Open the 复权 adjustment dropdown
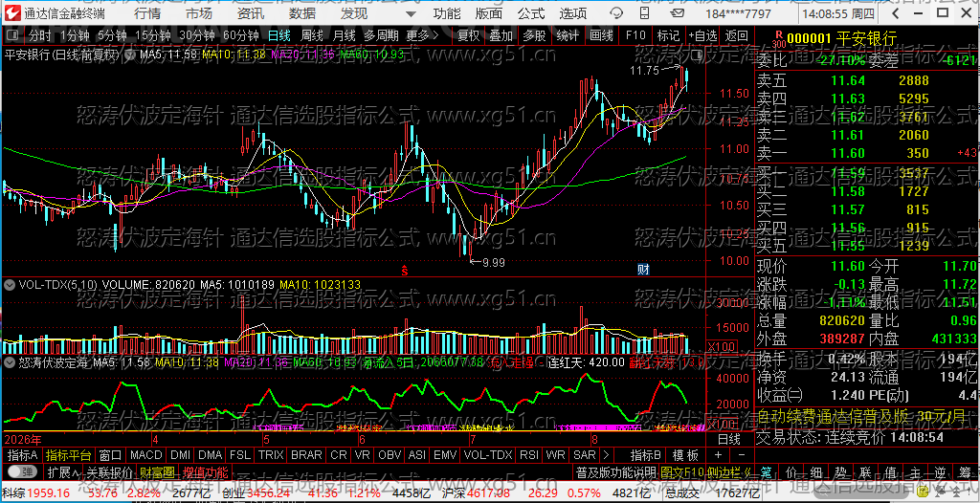The height and width of the screenshot is (503, 980). pyautogui.click(x=467, y=35)
